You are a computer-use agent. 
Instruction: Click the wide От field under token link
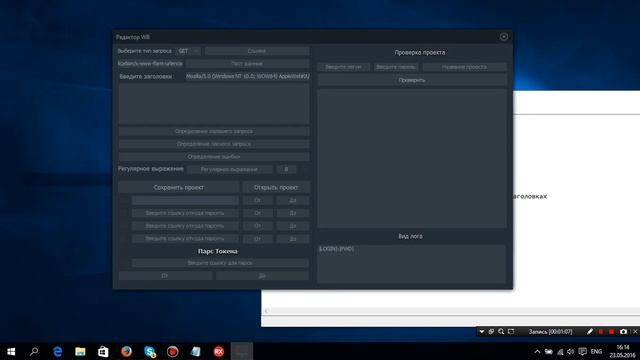click(165, 276)
